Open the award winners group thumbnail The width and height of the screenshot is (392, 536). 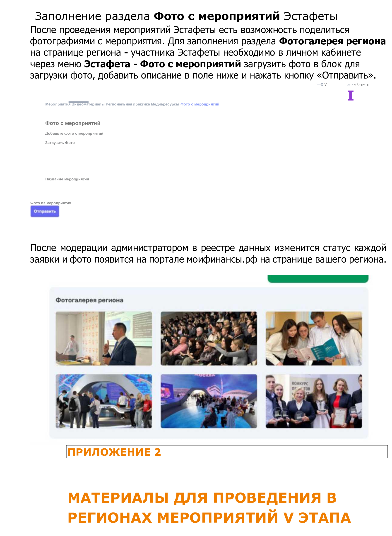[x=314, y=401]
